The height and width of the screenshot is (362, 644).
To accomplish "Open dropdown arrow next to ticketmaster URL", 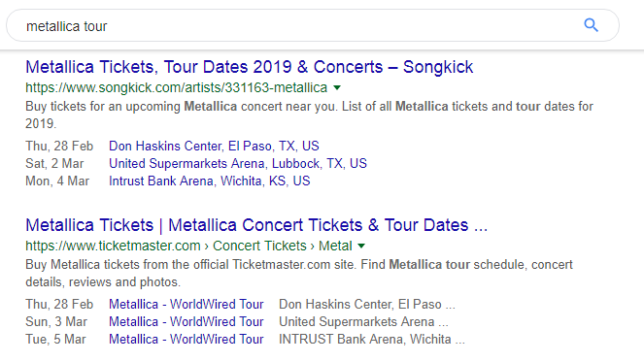I will click(361, 246).
